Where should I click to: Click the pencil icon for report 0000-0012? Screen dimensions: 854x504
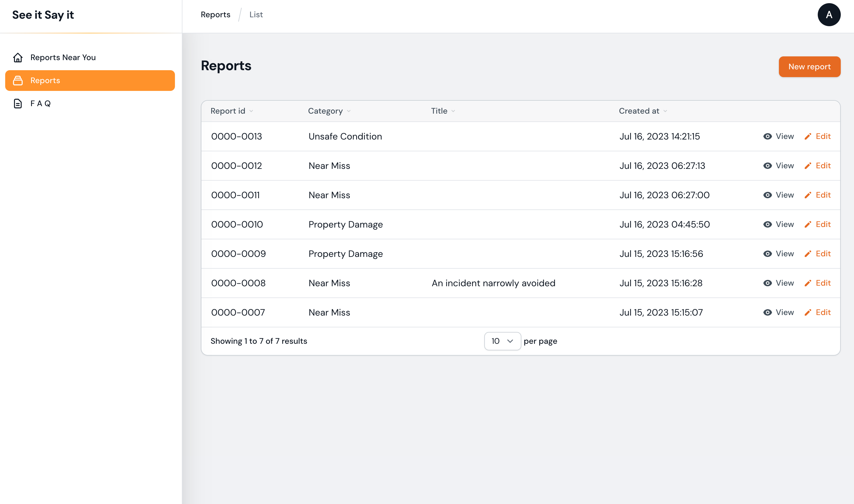808,166
